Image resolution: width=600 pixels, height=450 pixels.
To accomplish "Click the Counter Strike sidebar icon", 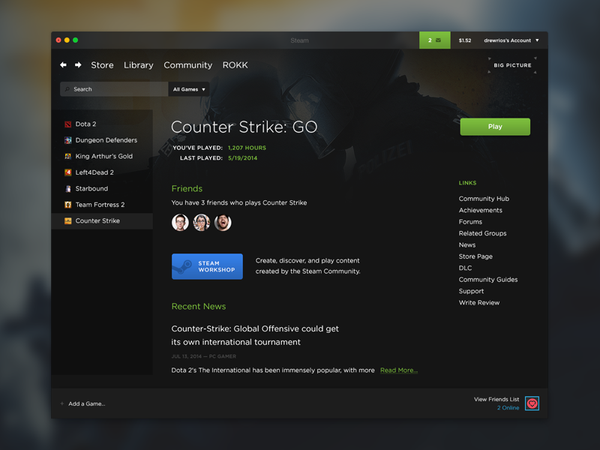I will pyautogui.click(x=68, y=221).
